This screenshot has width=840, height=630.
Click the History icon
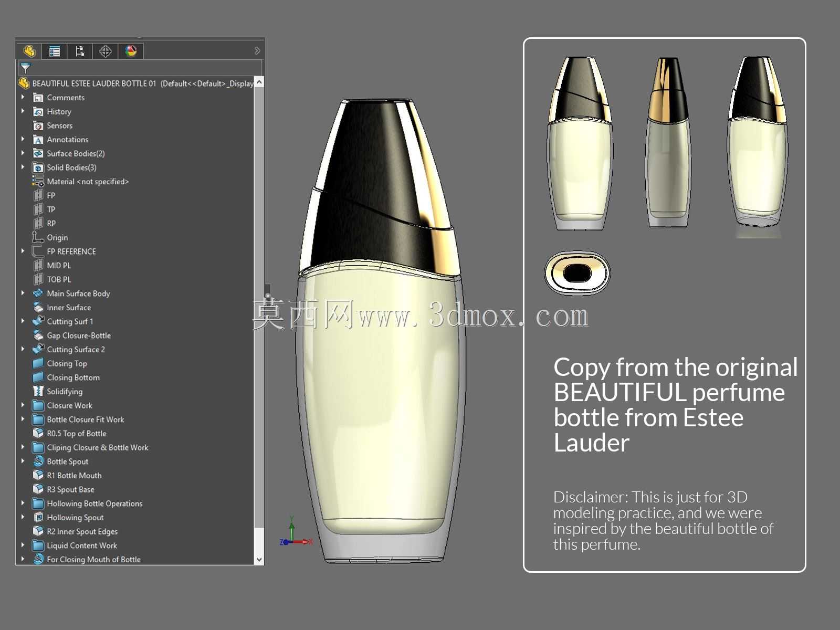pos(38,111)
